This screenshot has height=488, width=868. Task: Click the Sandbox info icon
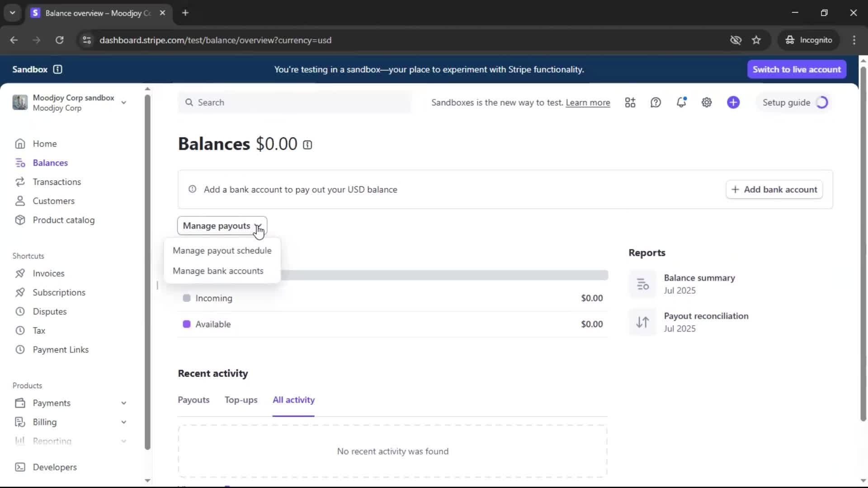(x=57, y=69)
